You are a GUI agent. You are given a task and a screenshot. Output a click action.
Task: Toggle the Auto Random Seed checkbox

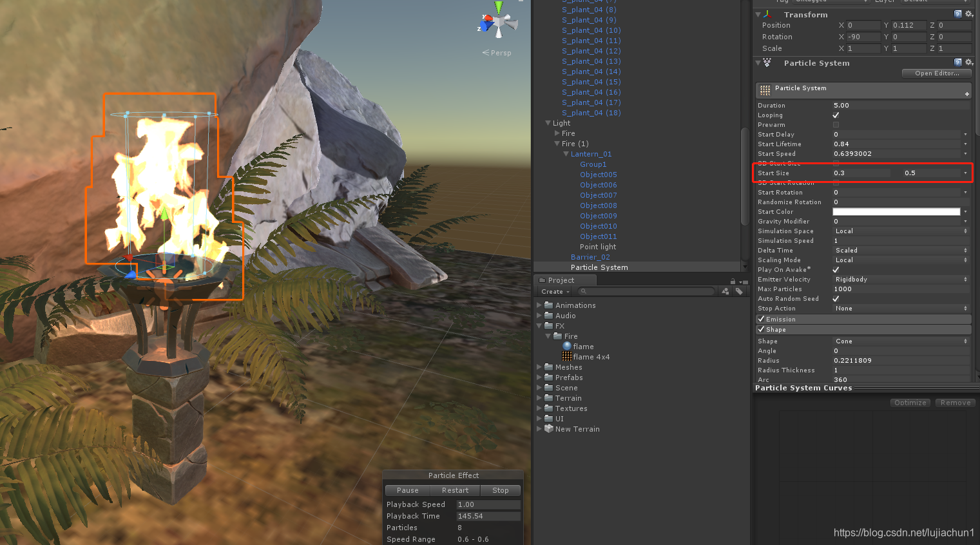tap(836, 298)
